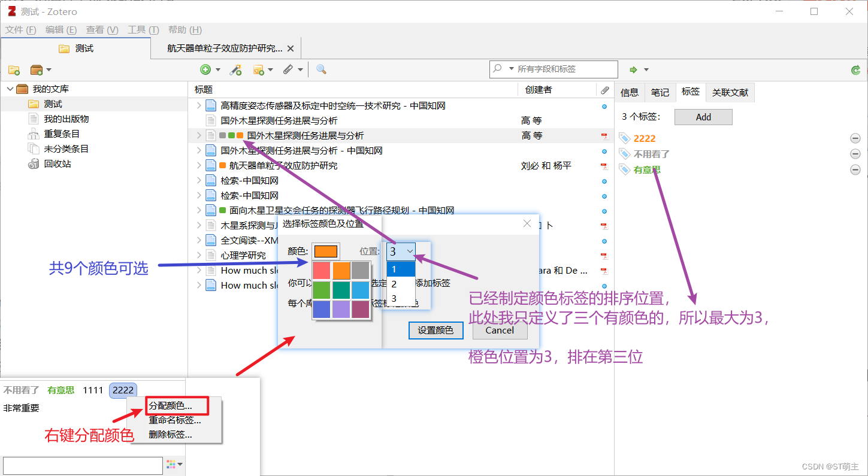The width and height of the screenshot is (868, 476).
Task: Expand the 高精度姿态传感器 item row
Action: pos(199,105)
